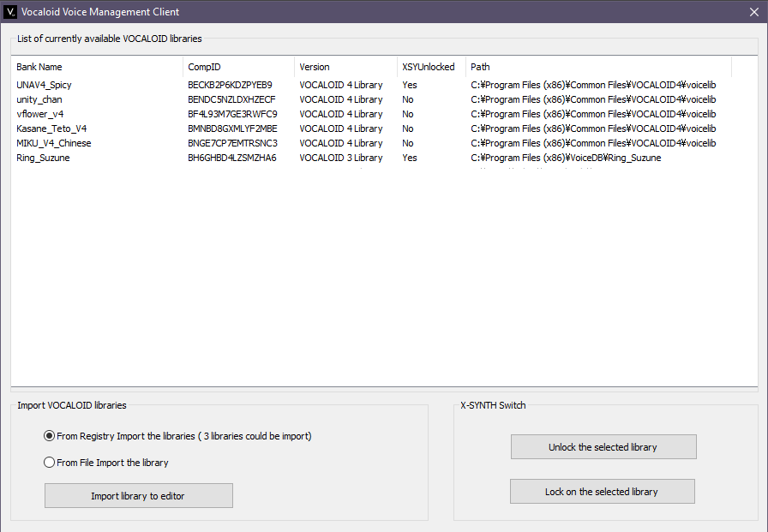Click CompID BECKB2P6KDZPYEB9 cell
Screen dimensions: 768x532
(230, 85)
